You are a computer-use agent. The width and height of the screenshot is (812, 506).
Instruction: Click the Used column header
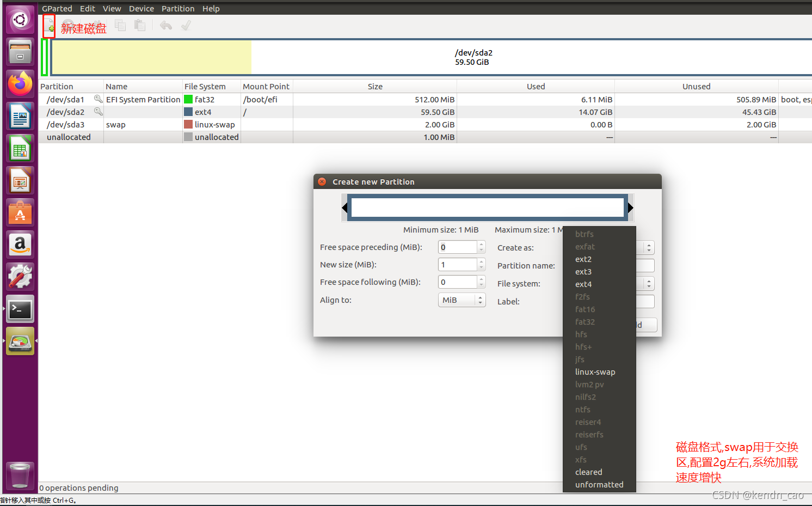pos(536,87)
